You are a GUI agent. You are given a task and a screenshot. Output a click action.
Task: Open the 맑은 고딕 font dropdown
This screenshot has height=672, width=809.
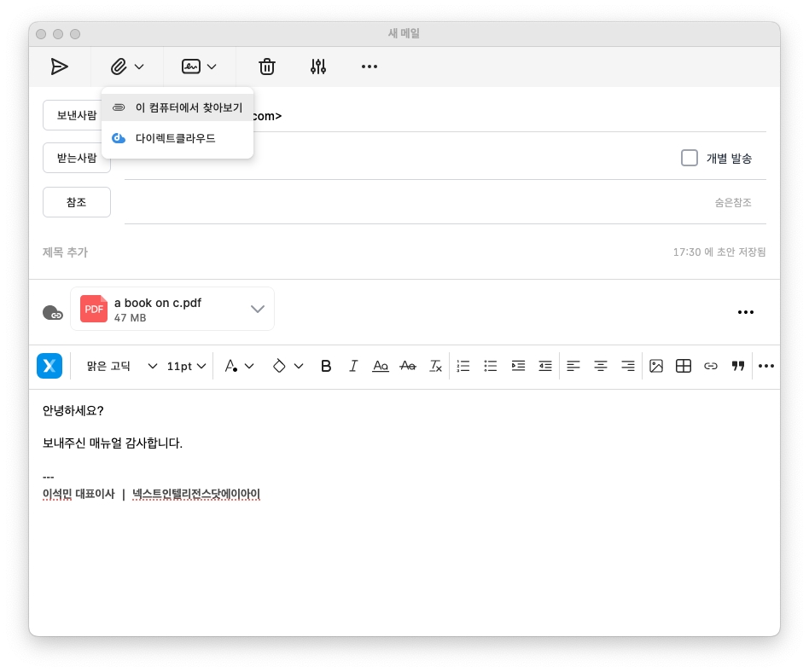click(x=122, y=366)
